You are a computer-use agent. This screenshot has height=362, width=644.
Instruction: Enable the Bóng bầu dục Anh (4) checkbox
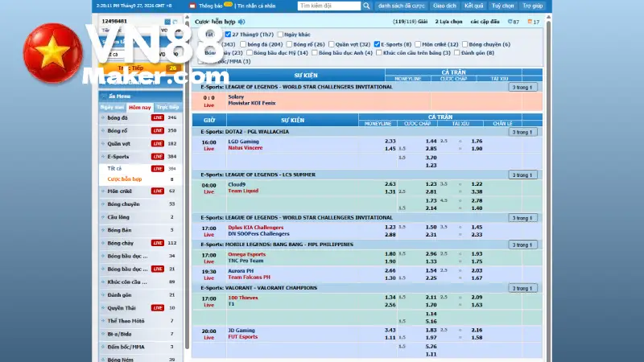pyautogui.click(x=314, y=53)
